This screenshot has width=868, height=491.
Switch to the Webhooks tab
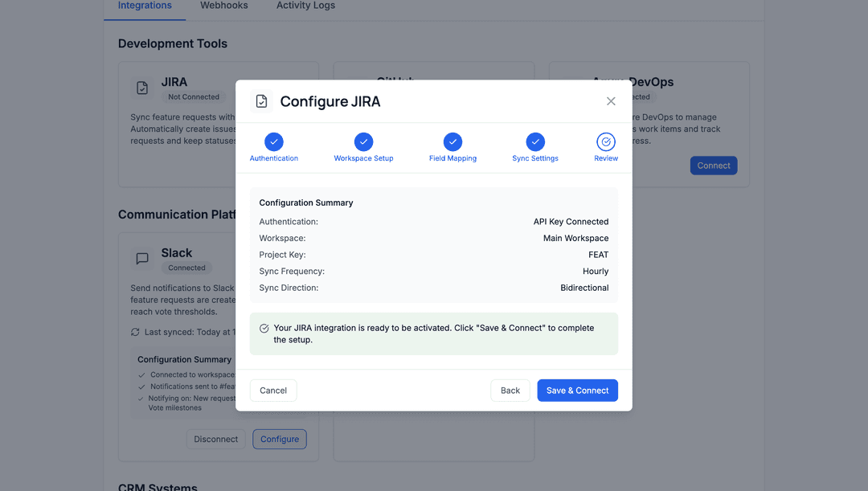point(223,5)
